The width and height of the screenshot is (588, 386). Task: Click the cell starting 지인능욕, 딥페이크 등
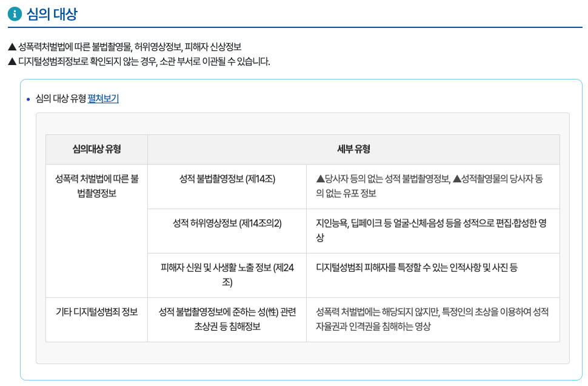point(433,231)
